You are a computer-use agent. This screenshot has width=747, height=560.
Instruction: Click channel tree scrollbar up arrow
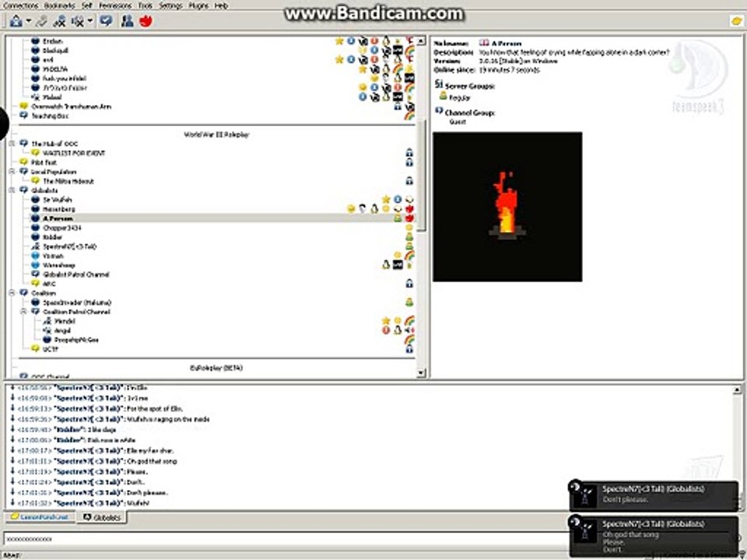coord(421,41)
